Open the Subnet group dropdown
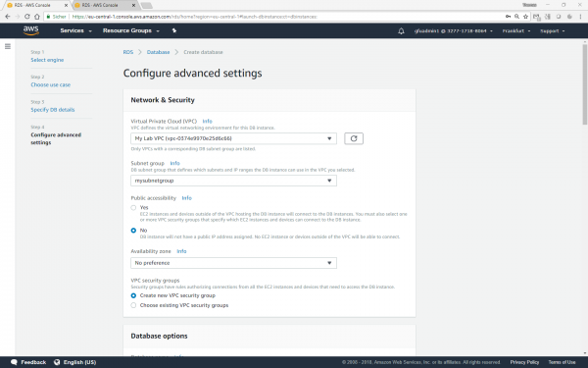Image resolution: width=588 pixels, height=368 pixels. (233, 181)
